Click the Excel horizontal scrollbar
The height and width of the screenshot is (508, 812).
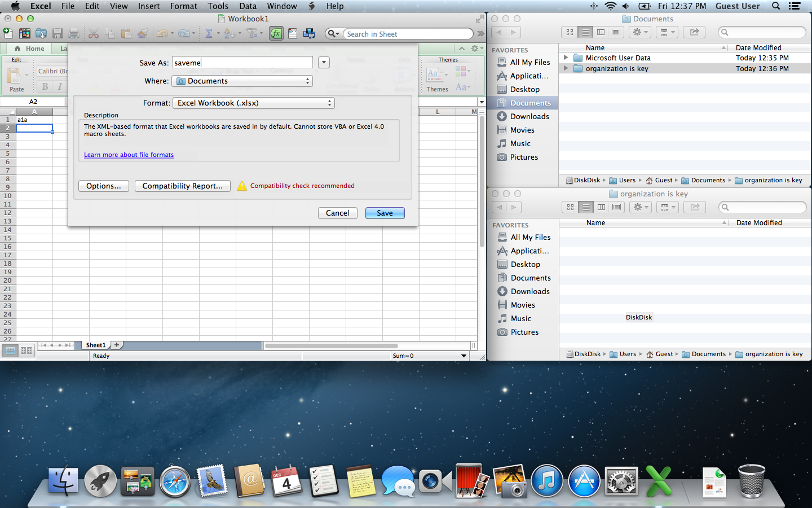(x=332, y=345)
